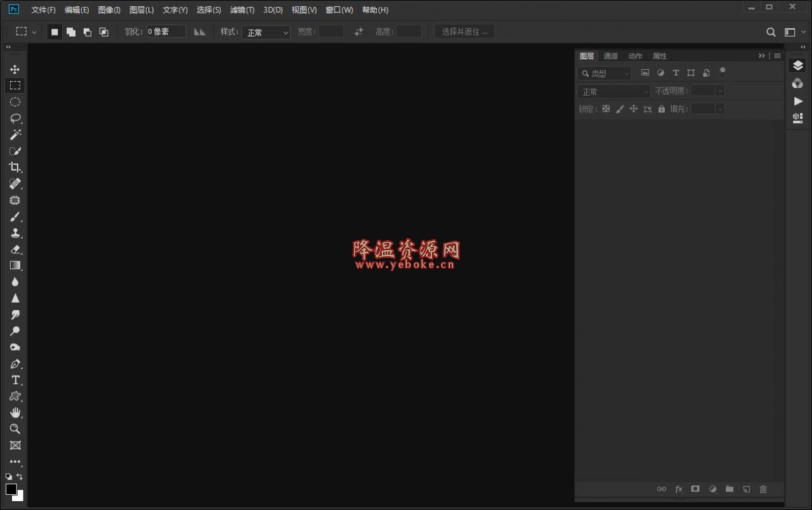Select the Hand tool

(x=15, y=413)
